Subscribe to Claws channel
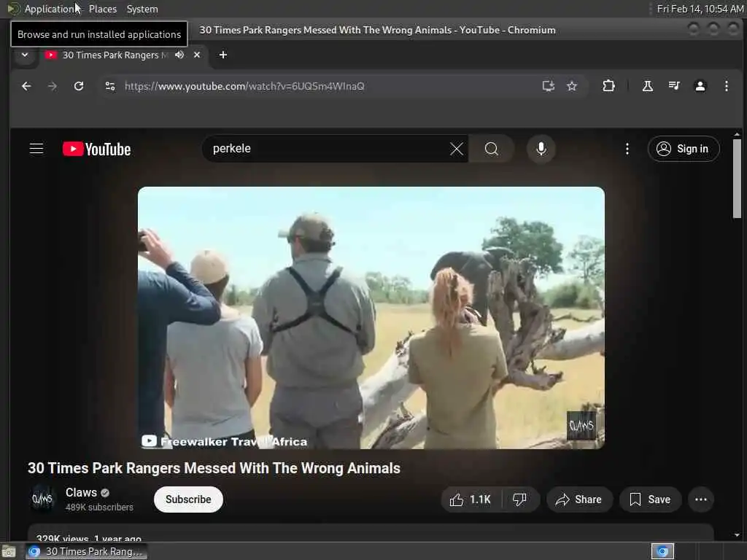The height and width of the screenshot is (560, 747). tap(188, 499)
